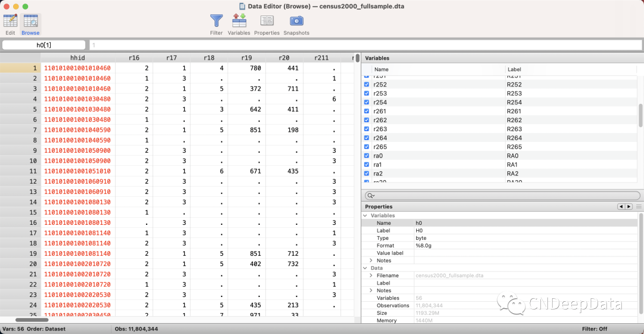Uncheck the r253 variable checkbox

[367, 93]
